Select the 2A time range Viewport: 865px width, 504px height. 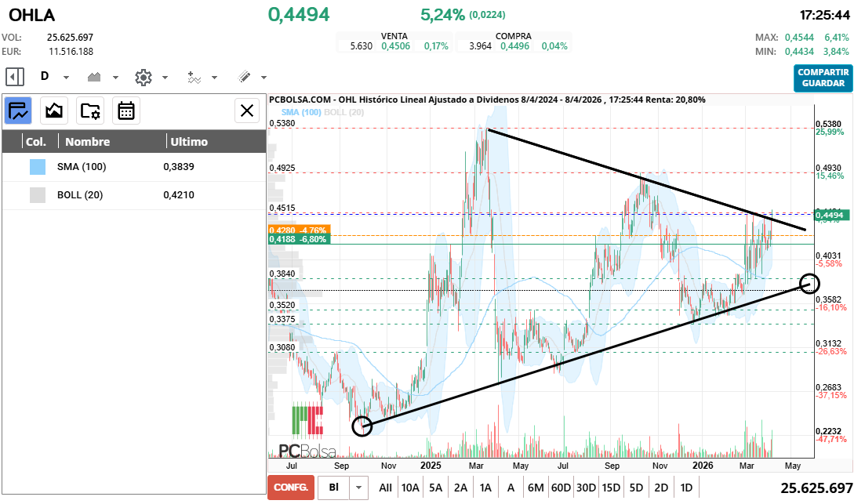(x=460, y=488)
